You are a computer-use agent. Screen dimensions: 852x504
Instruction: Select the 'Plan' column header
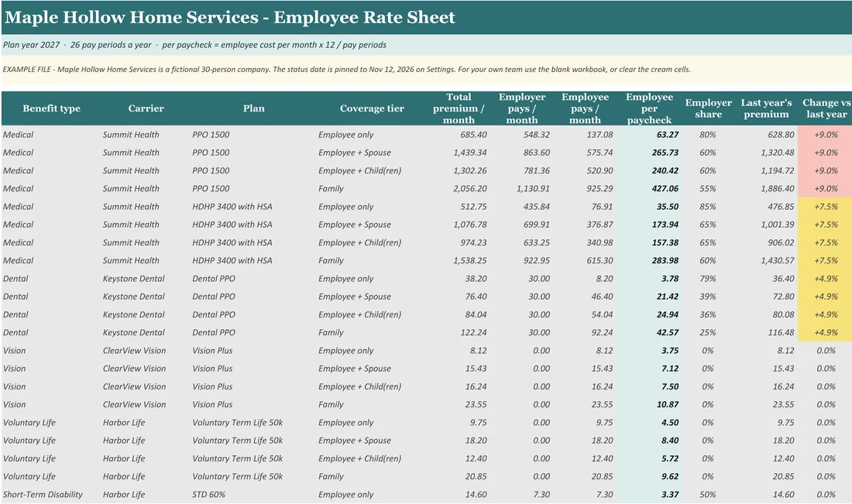tap(254, 108)
